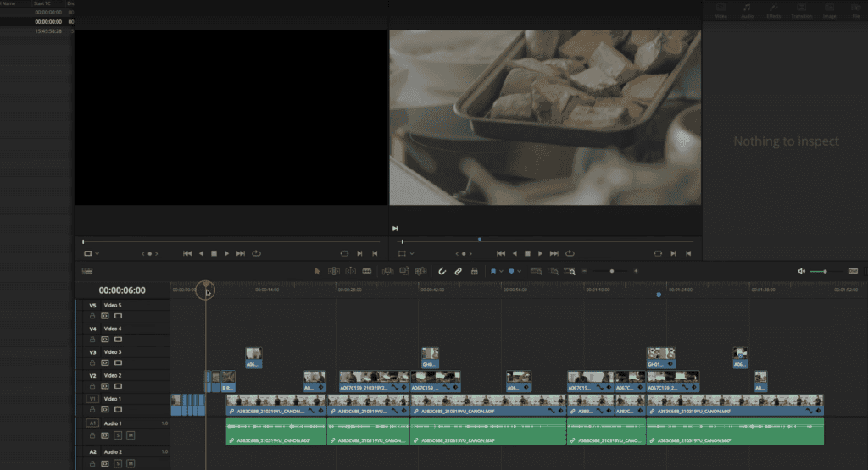868x470 pixels.
Task: Toggle auto select on Video 4 track
Action: coord(104,340)
